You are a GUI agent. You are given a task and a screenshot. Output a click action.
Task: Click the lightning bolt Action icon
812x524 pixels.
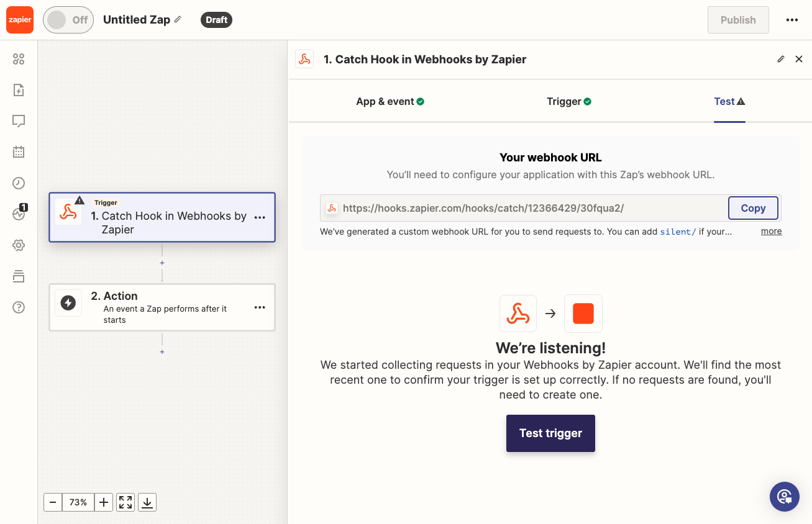(68, 303)
